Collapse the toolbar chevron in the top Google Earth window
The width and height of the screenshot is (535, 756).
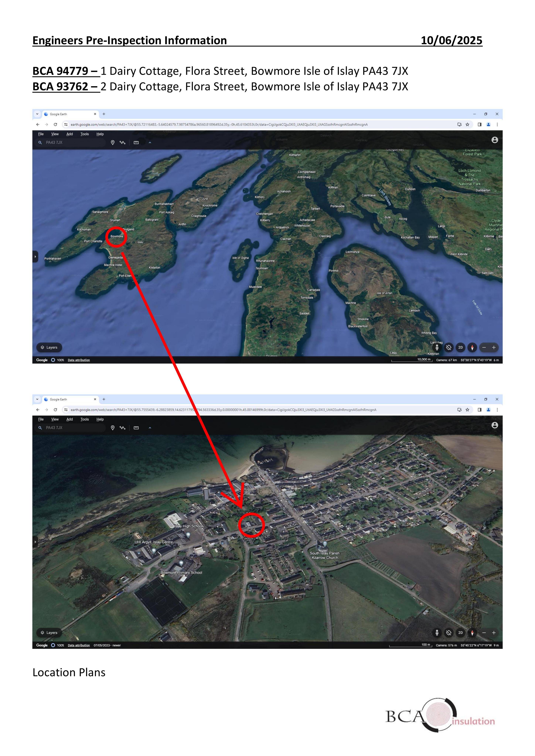point(150,142)
